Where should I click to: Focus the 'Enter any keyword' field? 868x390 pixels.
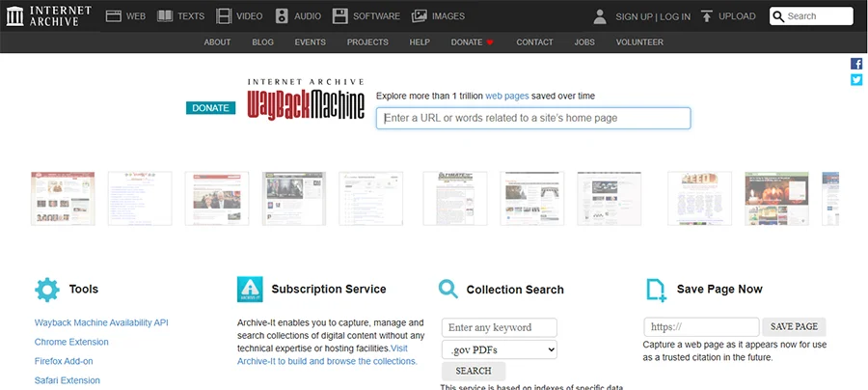pyautogui.click(x=500, y=327)
